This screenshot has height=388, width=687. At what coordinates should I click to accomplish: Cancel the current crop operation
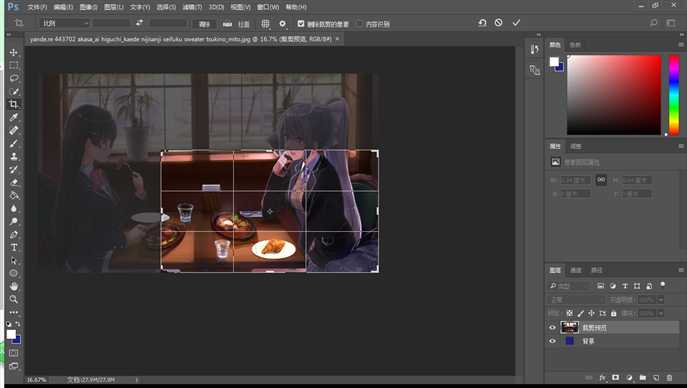click(x=499, y=23)
